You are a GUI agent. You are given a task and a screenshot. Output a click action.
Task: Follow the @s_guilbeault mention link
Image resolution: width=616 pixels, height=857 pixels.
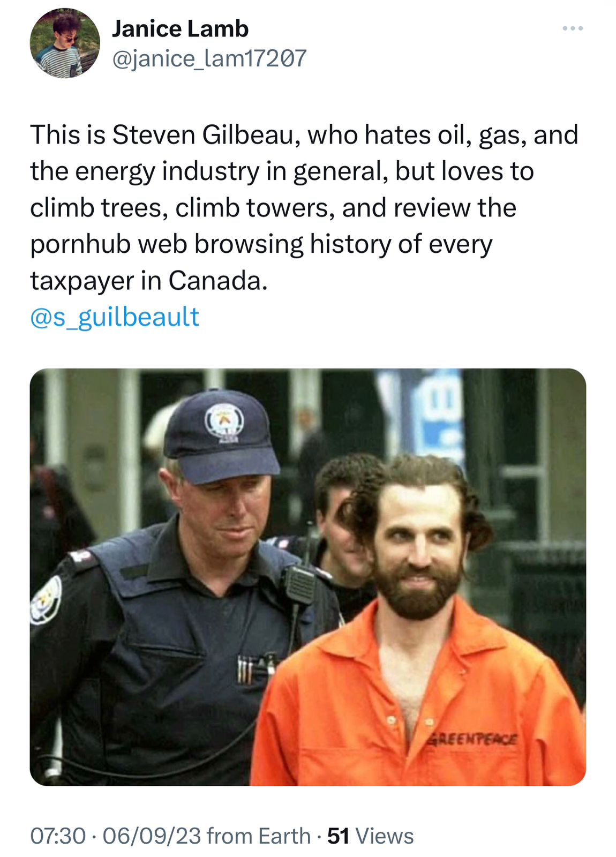115,317
